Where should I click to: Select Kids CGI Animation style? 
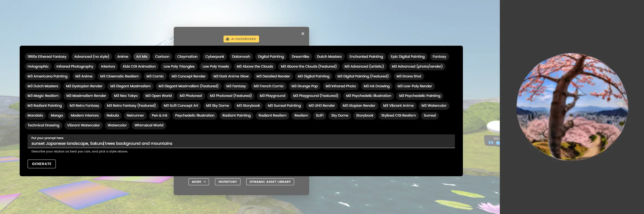(139, 66)
